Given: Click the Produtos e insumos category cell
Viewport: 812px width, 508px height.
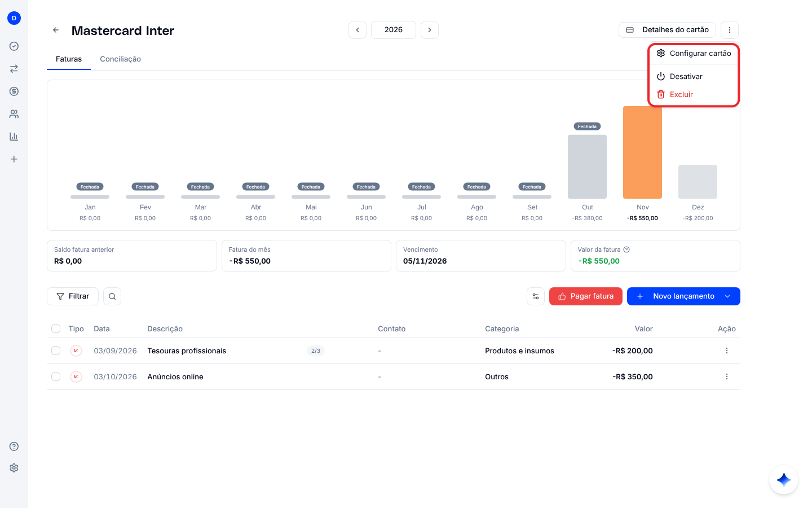Looking at the screenshot, I should 519,351.
